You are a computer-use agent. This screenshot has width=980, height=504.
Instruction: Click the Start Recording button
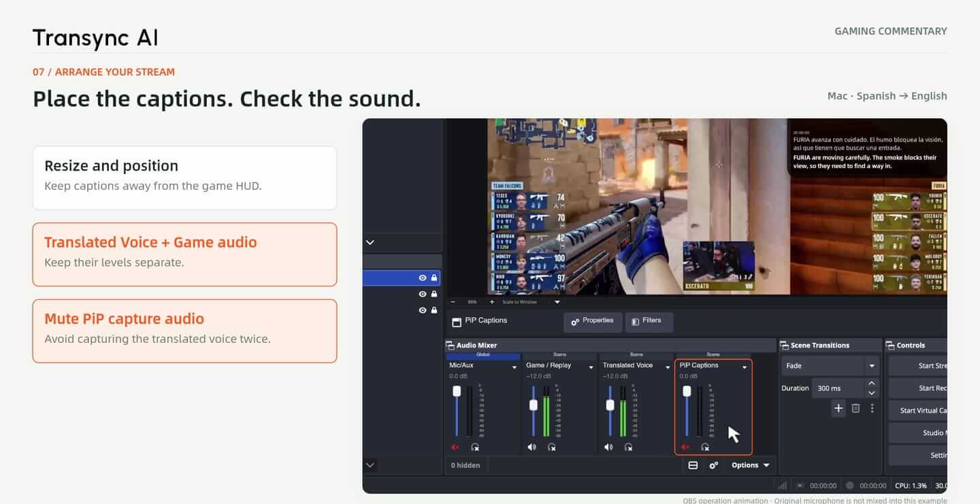[x=918, y=388]
